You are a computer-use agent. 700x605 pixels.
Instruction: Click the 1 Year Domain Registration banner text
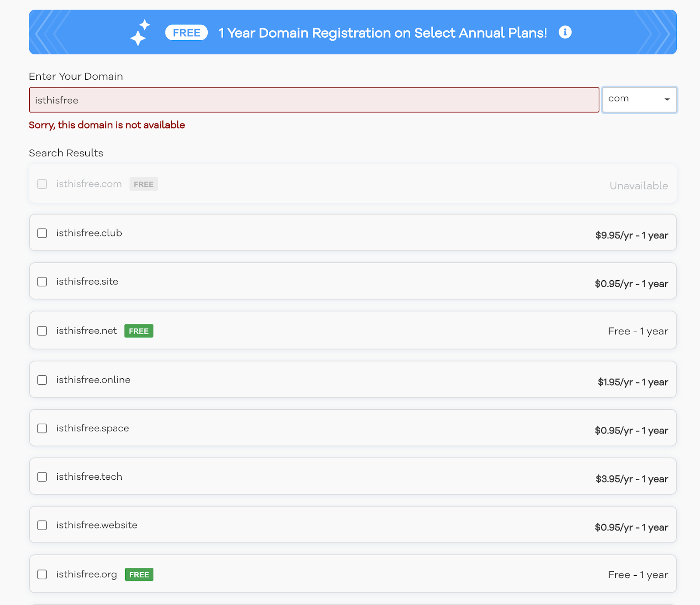point(383,33)
